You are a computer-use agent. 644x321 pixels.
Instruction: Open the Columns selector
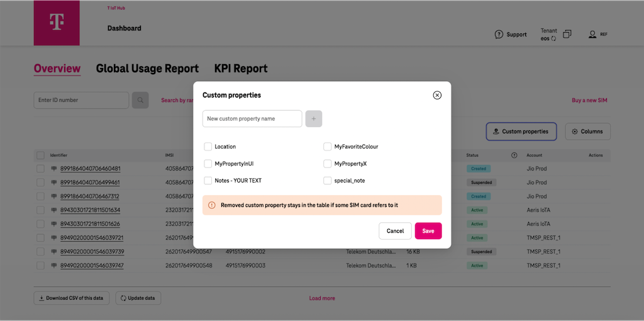[587, 132]
